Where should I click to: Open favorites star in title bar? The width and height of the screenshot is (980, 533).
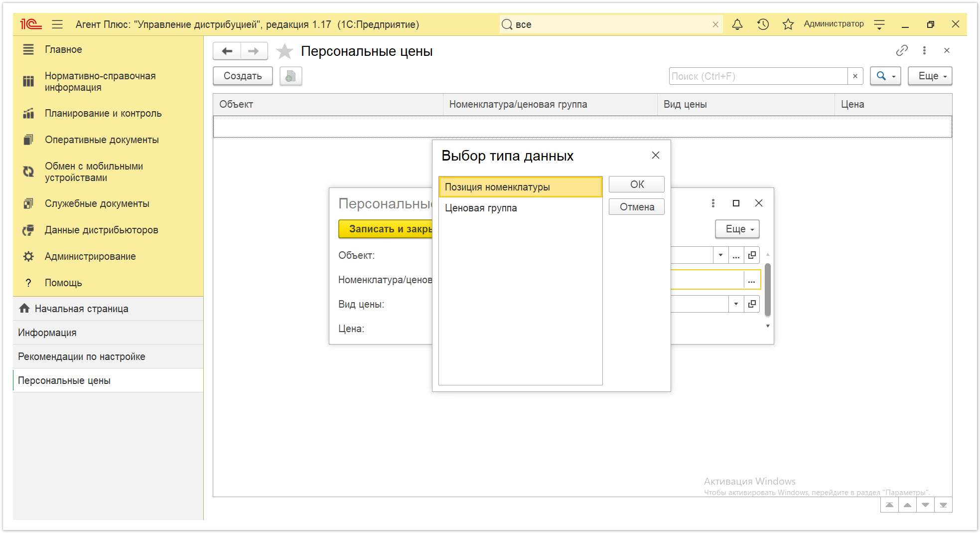pyautogui.click(x=788, y=24)
